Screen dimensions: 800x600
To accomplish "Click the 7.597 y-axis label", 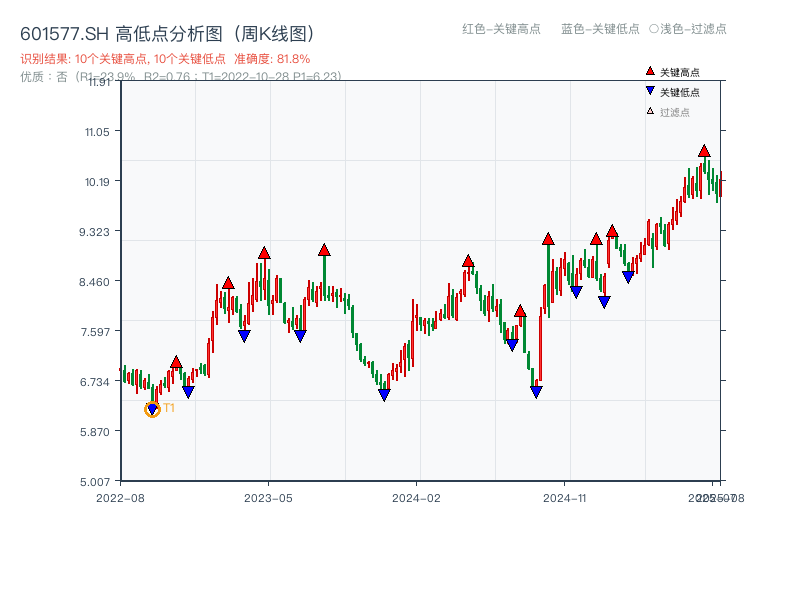I will tap(94, 332).
